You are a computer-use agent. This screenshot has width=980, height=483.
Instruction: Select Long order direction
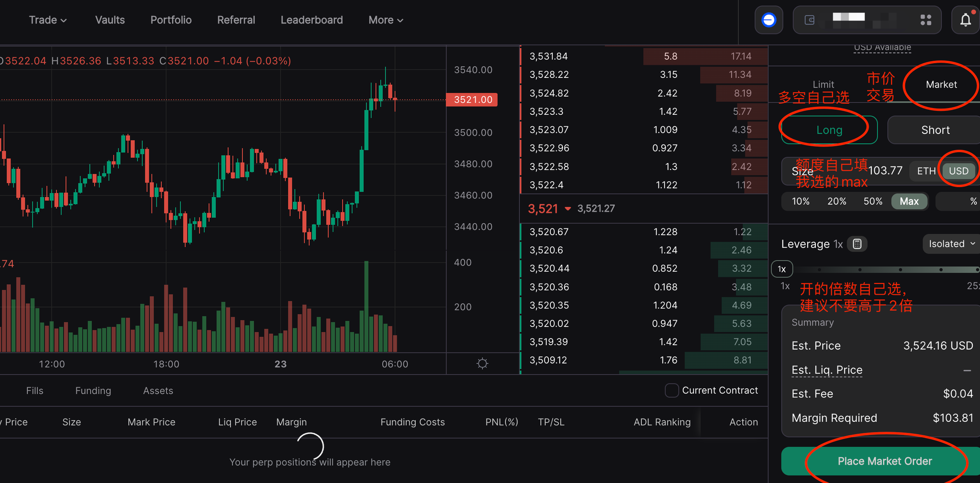(829, 130)
